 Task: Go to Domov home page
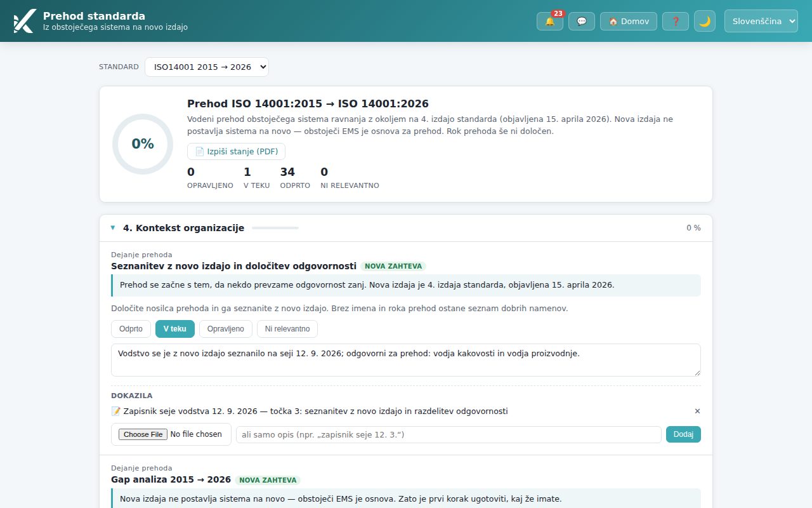[629, 21]
